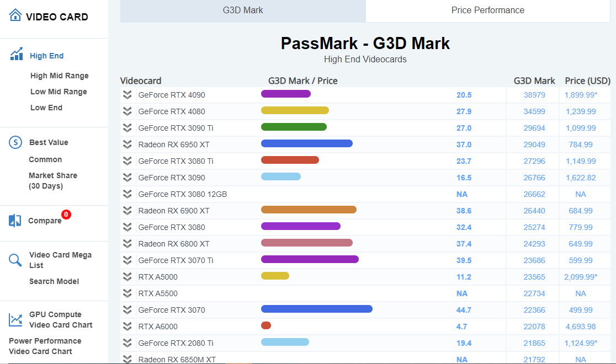This screenshot has height=364, width=616.
Task: Open the RTX A6000 card link
Action: click(158, 326)
